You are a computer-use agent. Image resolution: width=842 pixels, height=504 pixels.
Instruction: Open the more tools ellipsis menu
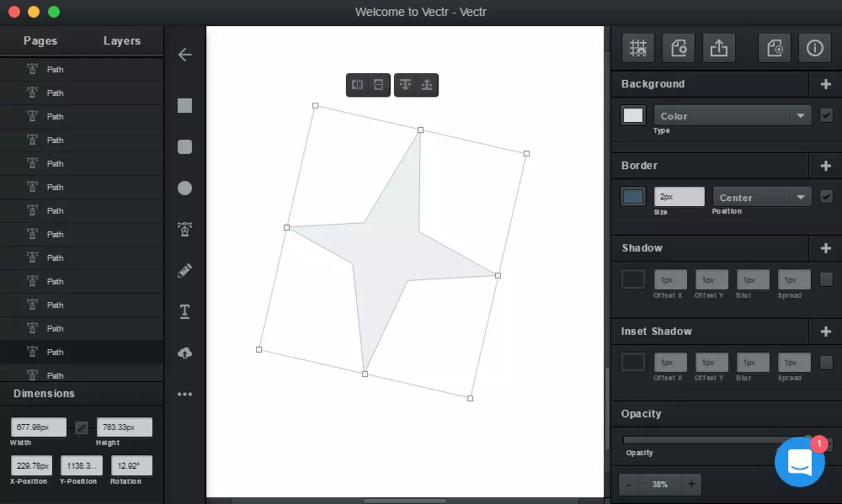185,394
